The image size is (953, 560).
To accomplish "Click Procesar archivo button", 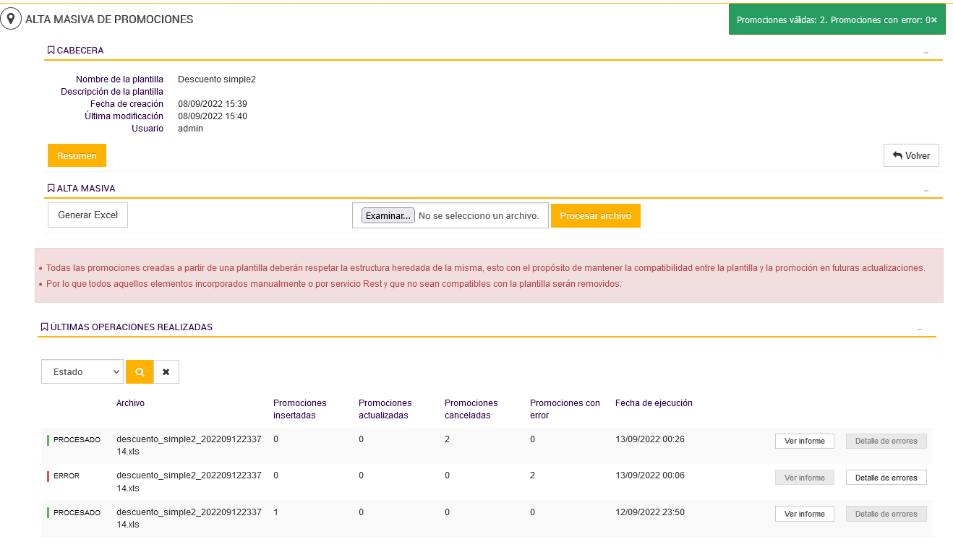I will tap(596, 215).
